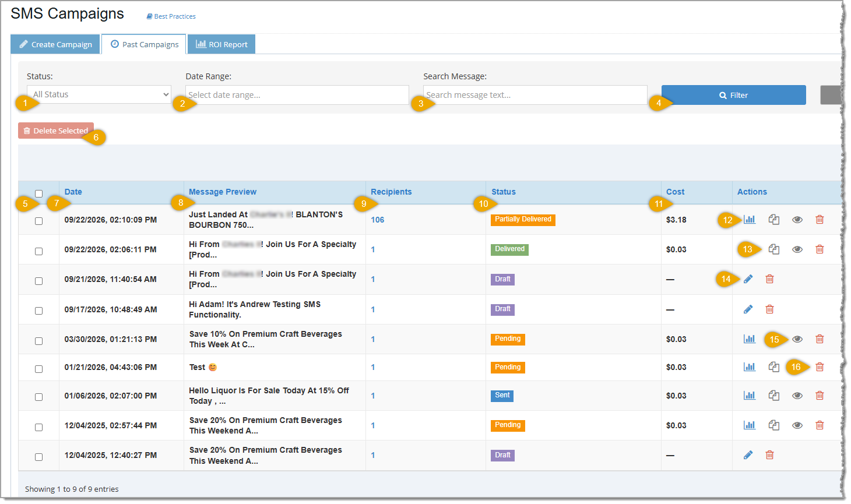Image resolution: width=851 pixels, height=504 pixels.
Task: Duplicate the 12/04/2025 02:57:44 PM pending campaign
Action: coord(774,425)
